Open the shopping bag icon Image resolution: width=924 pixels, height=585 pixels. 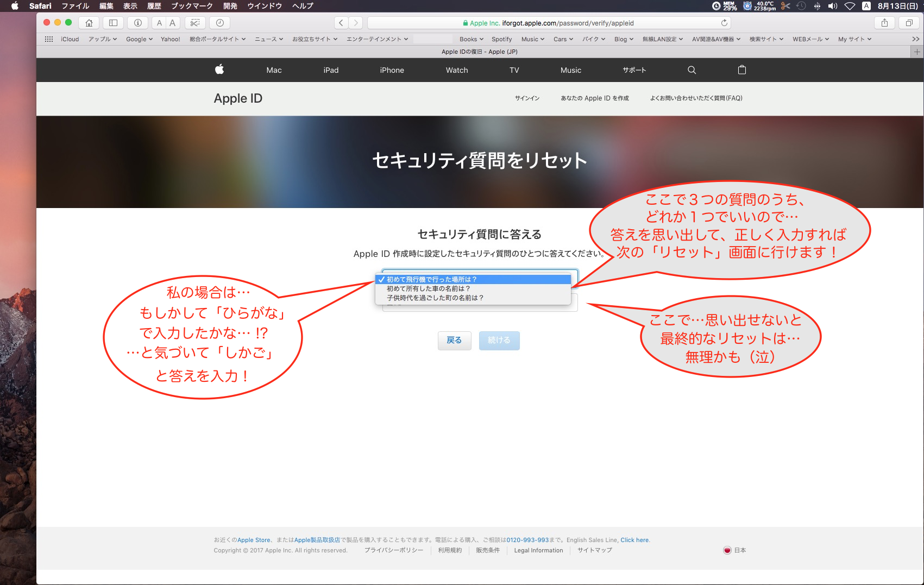pyautogui.click(x=742, y=70)
